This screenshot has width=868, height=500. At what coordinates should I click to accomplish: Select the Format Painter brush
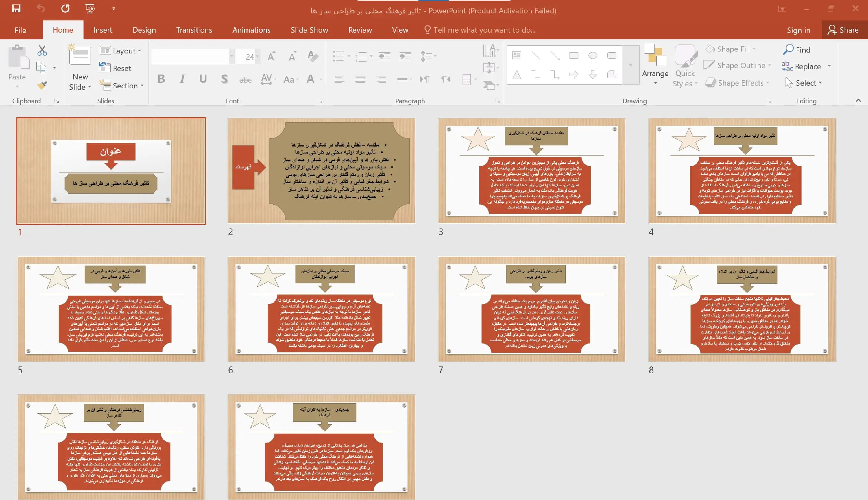[x=42, y=85]
